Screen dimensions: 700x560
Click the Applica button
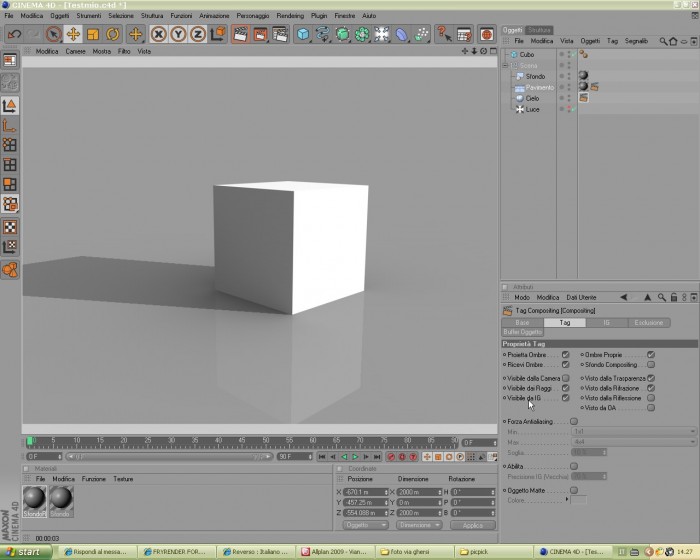tap(473, 525)
